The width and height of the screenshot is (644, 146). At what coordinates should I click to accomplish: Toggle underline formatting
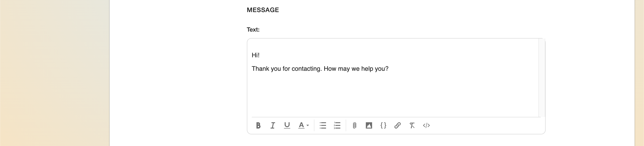pos(287,125)
